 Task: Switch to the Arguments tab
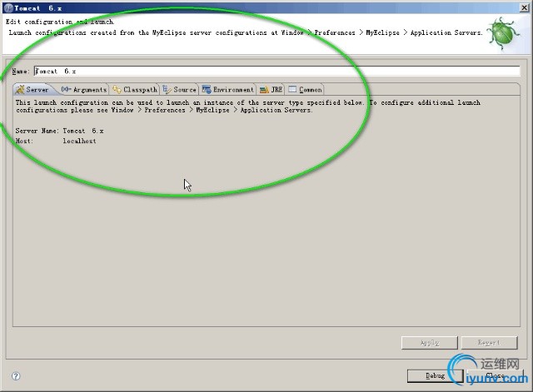pyautogui.click(x=83, y=90)
